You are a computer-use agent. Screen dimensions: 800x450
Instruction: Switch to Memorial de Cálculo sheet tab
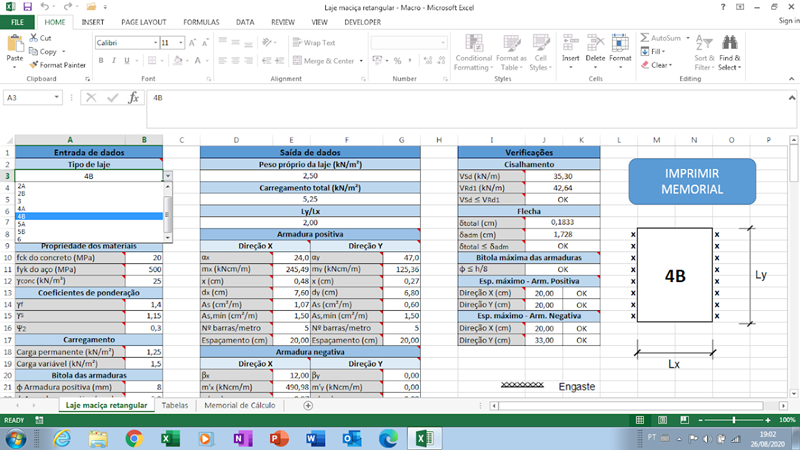pyautogui.click(x=239, y=405)
